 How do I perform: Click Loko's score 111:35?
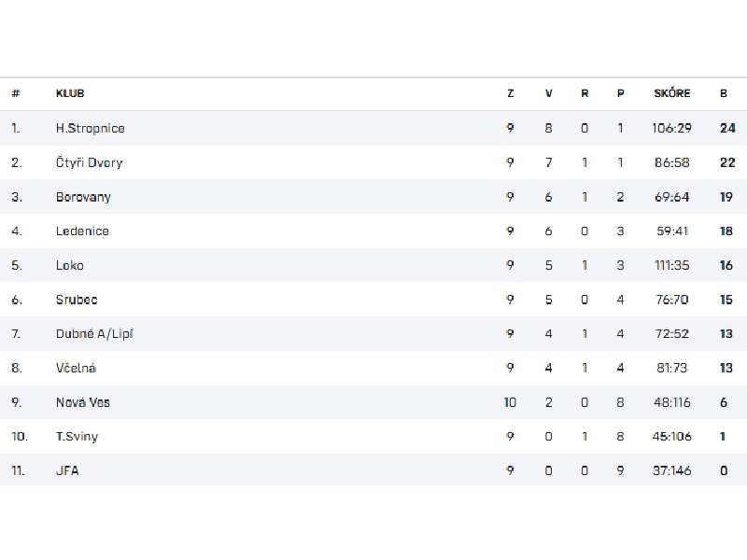click(x=672, y=265)
